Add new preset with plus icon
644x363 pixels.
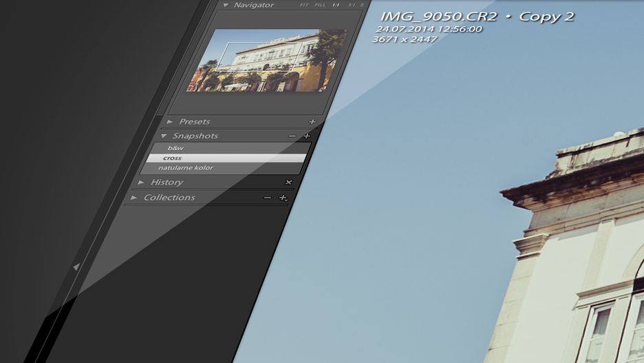(312, 121)
